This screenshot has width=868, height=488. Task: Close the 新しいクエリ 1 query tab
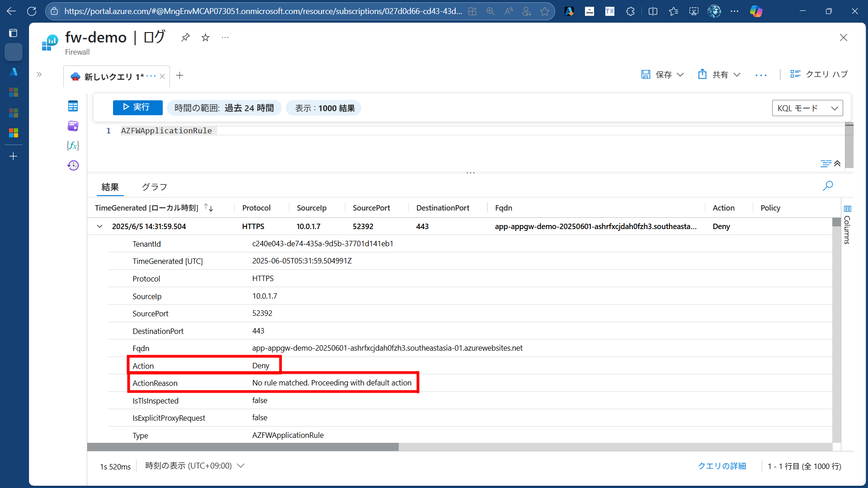click(162, 76)
